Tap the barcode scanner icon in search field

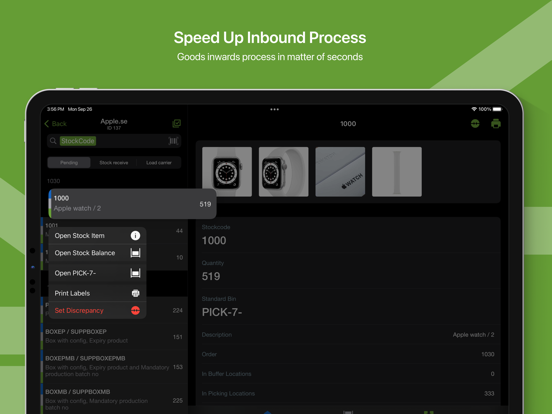tap(173, 141)
